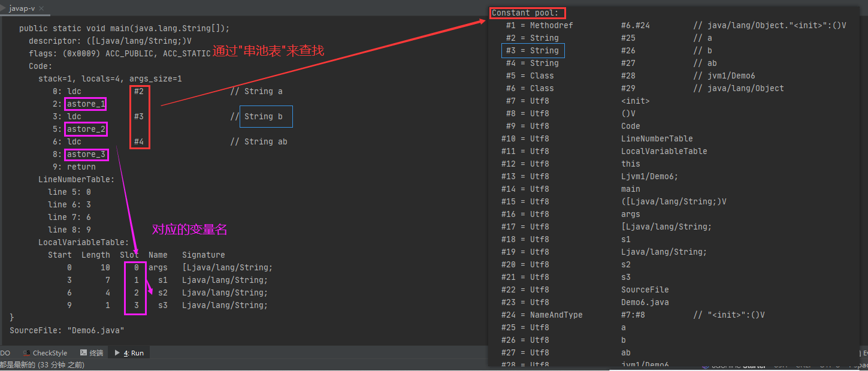Click the CheckStyle CS icon
The image size is (868, 371).
pyautogui.click(x=27, y=353)
